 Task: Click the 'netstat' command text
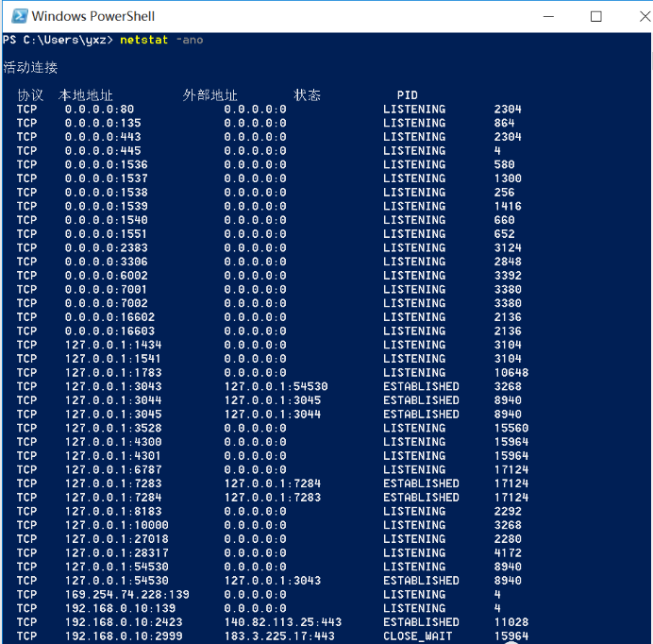pos(144,40)
